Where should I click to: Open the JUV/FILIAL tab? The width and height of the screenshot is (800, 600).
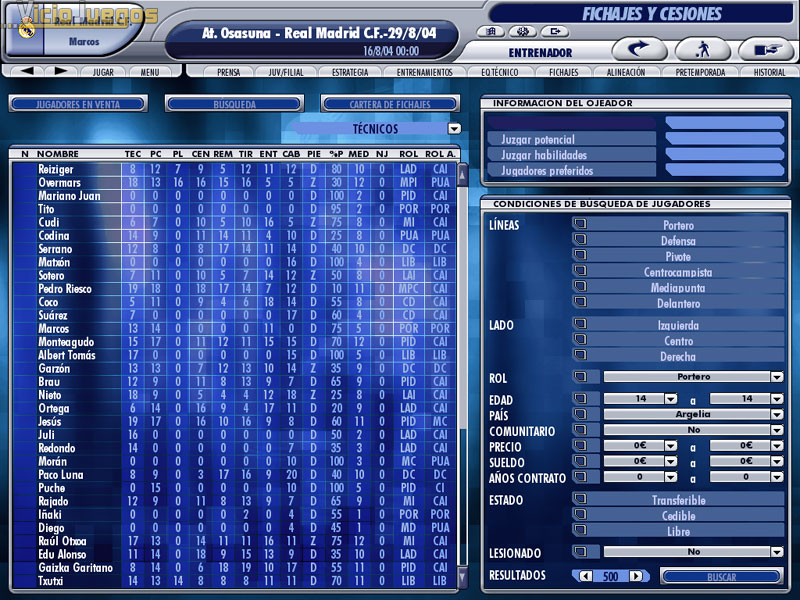click(286, 72)
